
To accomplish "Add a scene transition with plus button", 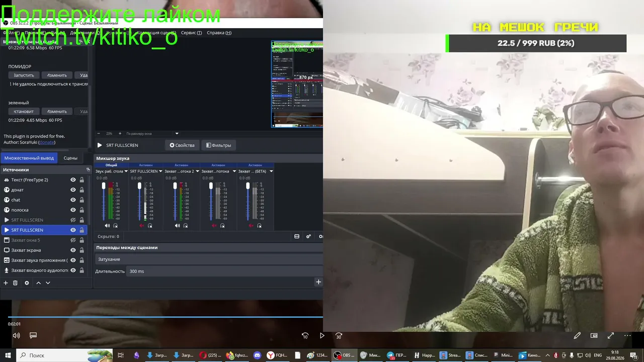I will click(x=318, y=282).
